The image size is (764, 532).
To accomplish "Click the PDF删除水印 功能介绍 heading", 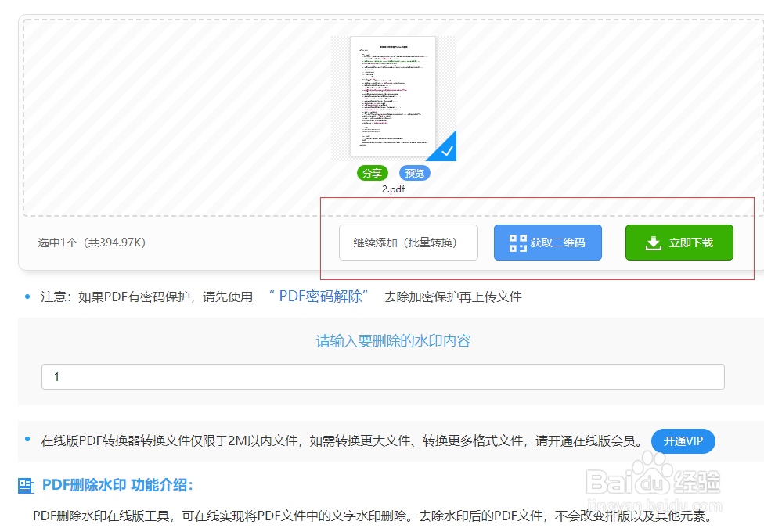I will 118,485.
